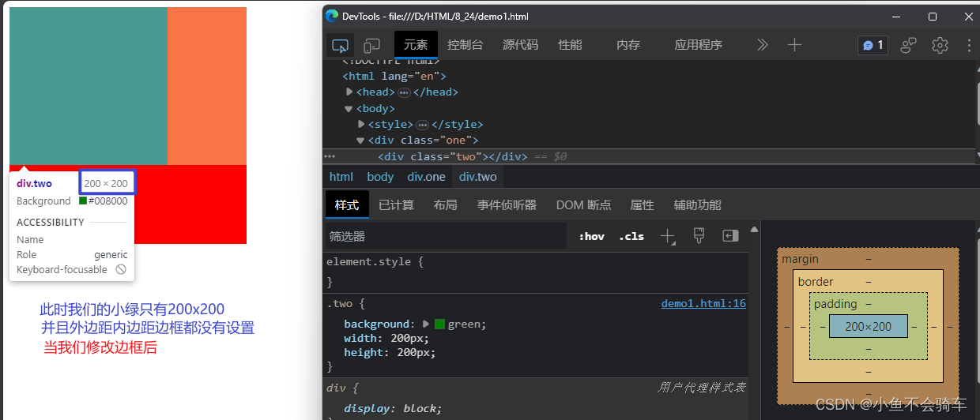This screenshot has width=980, height=420.
Task: Click the orange box on the page
Action: (x=207, y=86)
